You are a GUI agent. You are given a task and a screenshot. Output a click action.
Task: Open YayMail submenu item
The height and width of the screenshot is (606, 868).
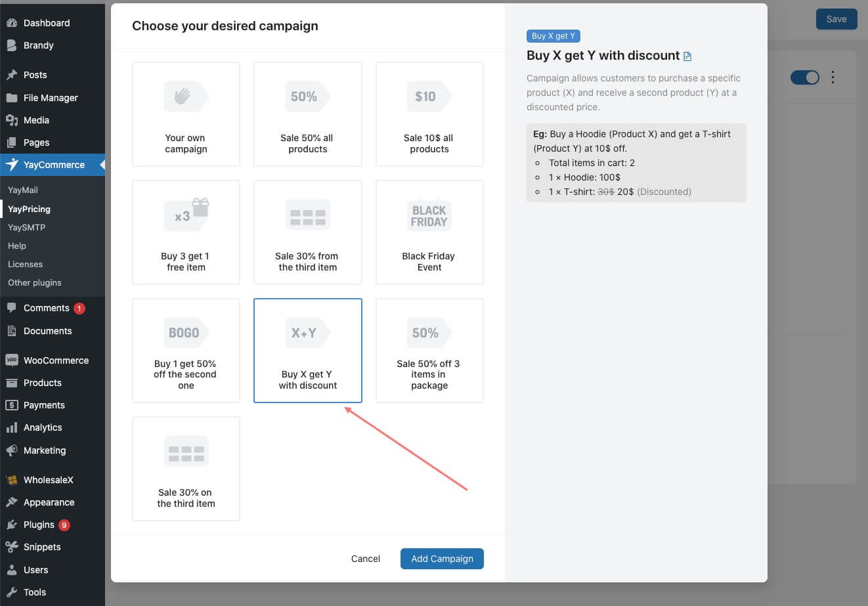click(23, 190)
